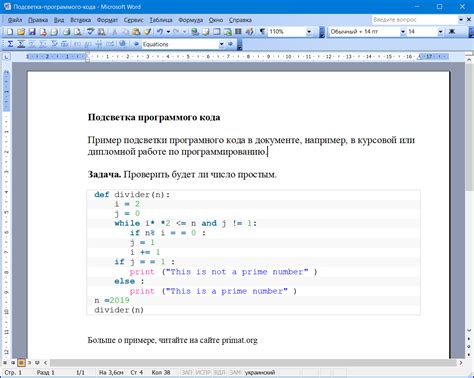Toggle ВДЛ extend selection indicator

coord(219,372)
